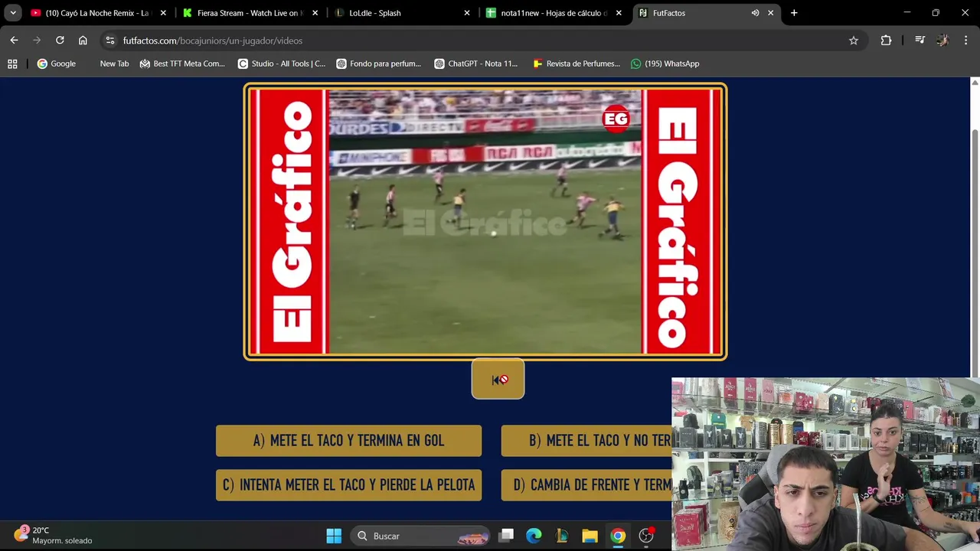
Task: Open the Studio - All Tools bookmark
Action: pyautogui.click(x=282, y=64)
